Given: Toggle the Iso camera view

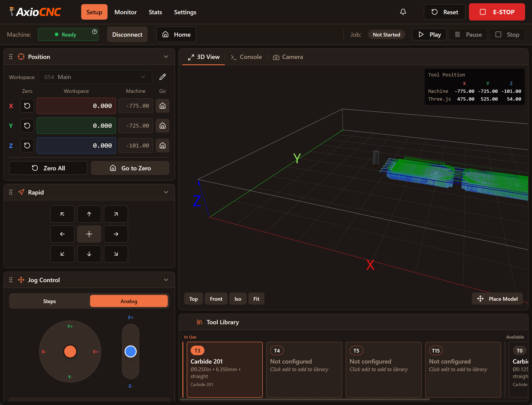Looking at the screenshot, I should 238,299.
